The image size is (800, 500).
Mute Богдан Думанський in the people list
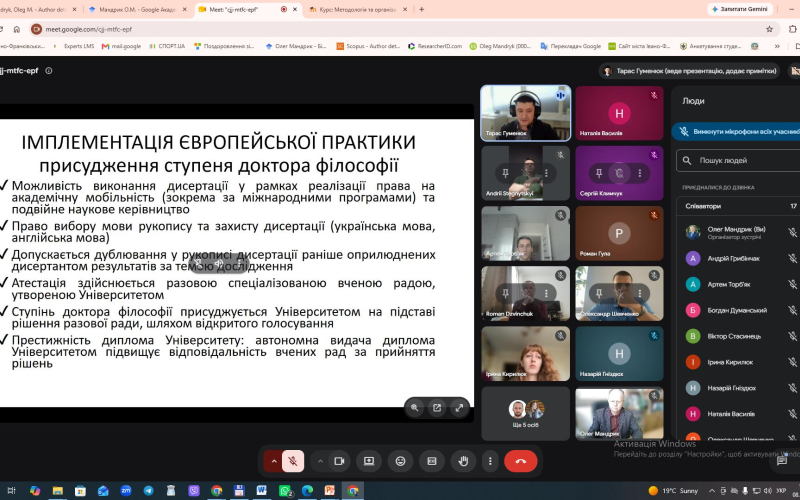point(792,310)
